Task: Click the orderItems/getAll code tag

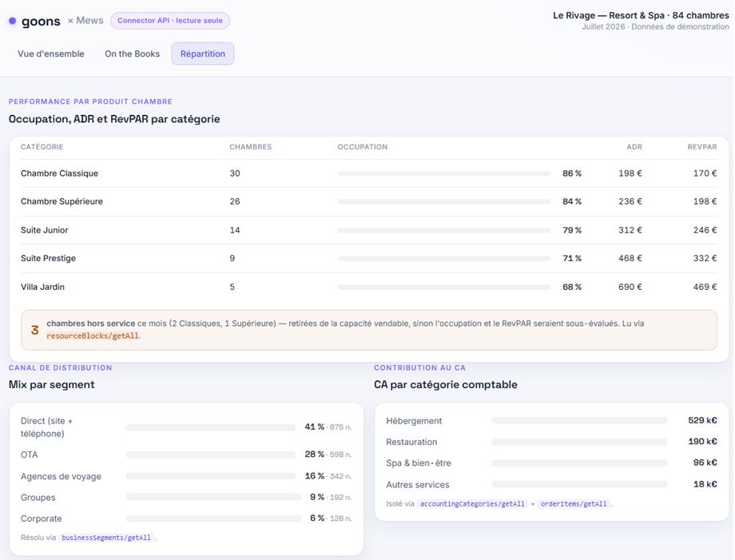Action: (x=574, y=504)
